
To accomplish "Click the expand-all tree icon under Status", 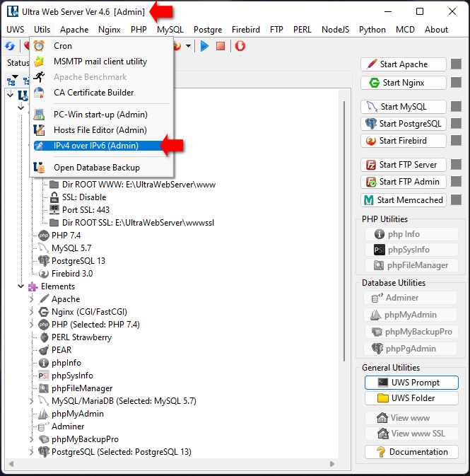I will (x=12, y=81).
